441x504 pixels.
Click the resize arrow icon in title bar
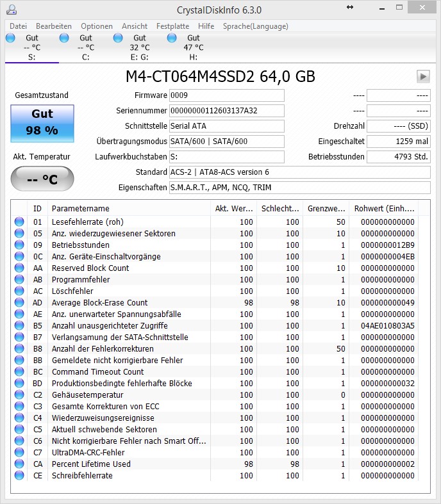350,7
